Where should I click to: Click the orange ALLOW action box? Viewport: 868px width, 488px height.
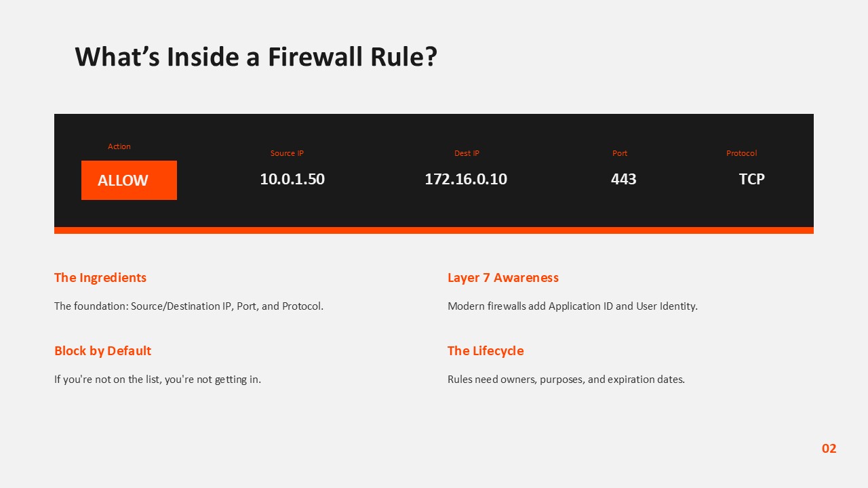(x=129, y=180)
